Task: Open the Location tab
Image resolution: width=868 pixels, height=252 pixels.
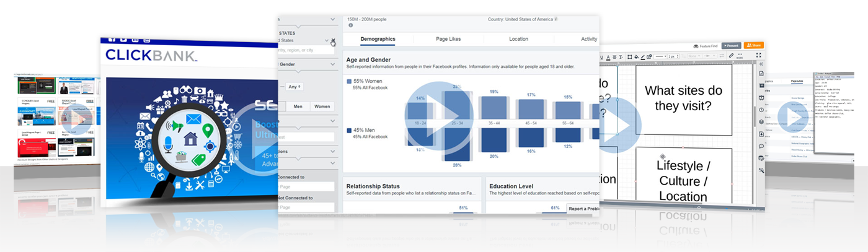Action: [518, 39]
